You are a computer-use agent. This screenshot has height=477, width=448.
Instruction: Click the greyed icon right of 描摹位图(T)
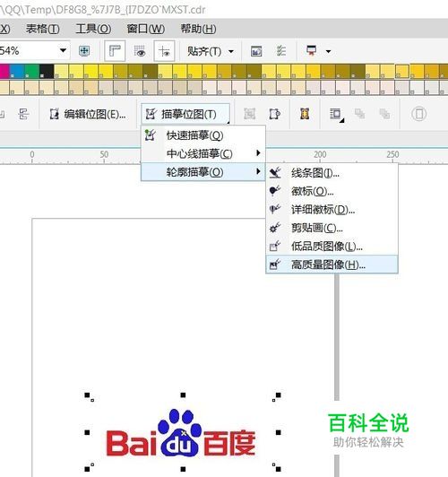(249, 114)
